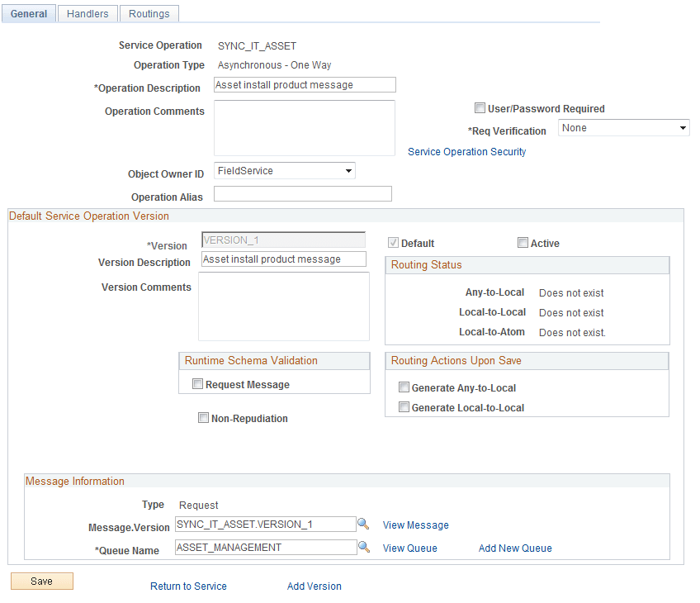The height and width of the screenshot is (603, 700).
Task: Check the Non-Repudiation option
Action: click(x=203, y=417)
